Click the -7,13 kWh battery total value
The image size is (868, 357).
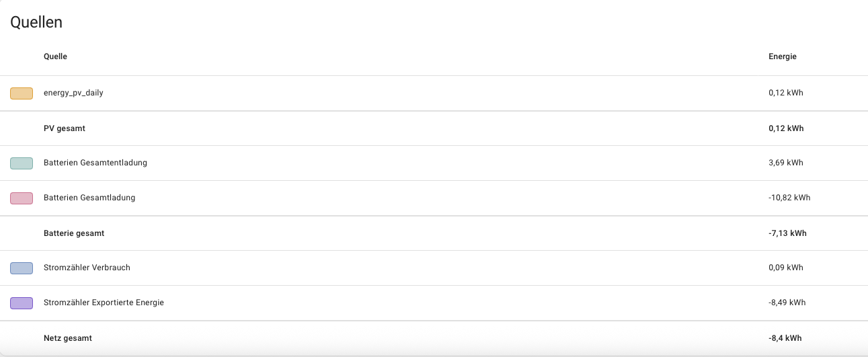(788, 233)
